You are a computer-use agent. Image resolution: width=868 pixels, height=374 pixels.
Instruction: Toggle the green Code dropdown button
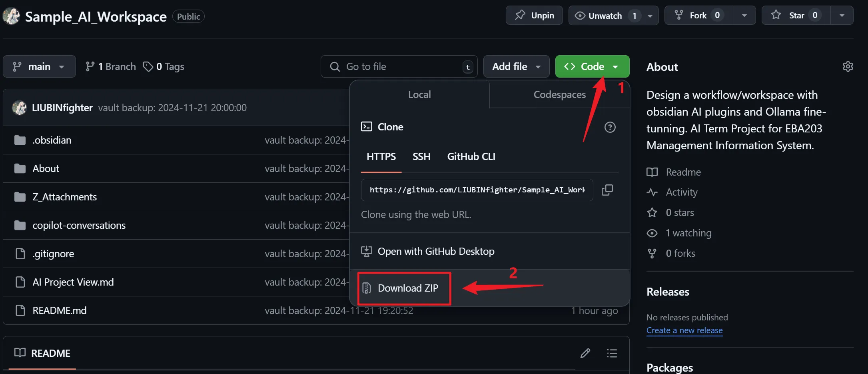point(592,66)
